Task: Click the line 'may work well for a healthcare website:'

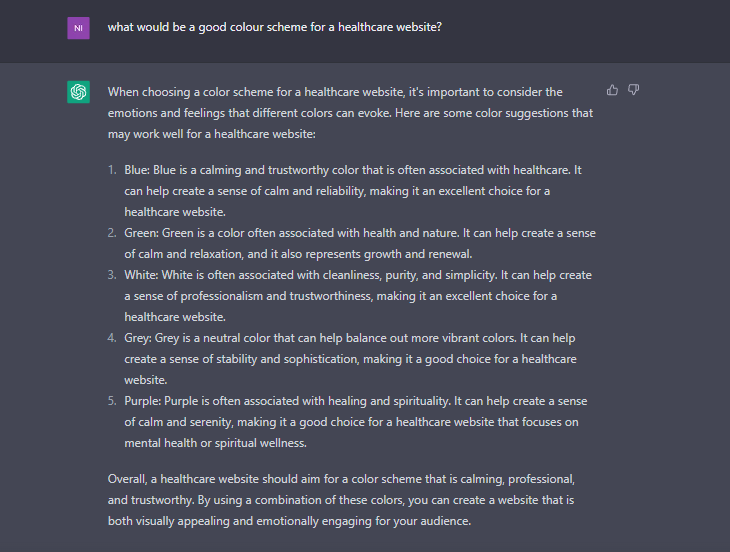Action: coord(212,135)
